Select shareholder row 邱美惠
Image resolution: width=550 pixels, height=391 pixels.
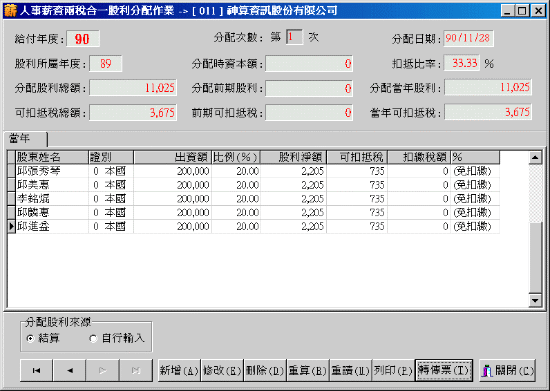pyautogui.click(x=254, y=185)
